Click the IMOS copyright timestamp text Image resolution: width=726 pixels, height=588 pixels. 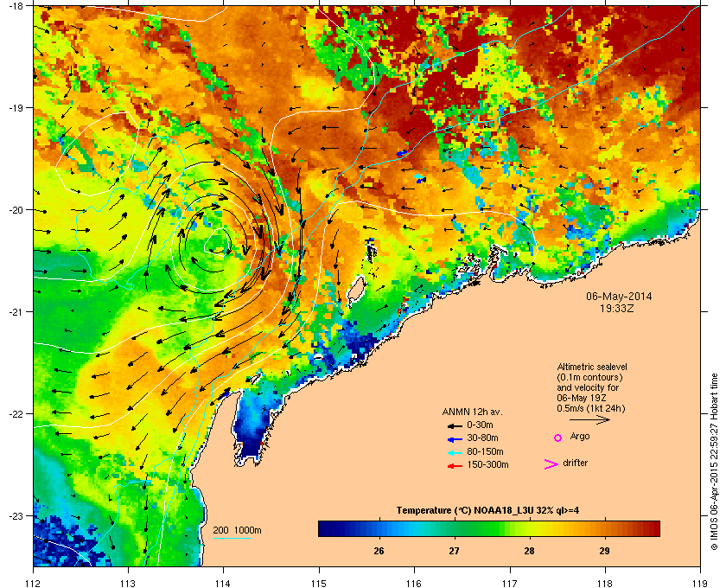[714, 463]
